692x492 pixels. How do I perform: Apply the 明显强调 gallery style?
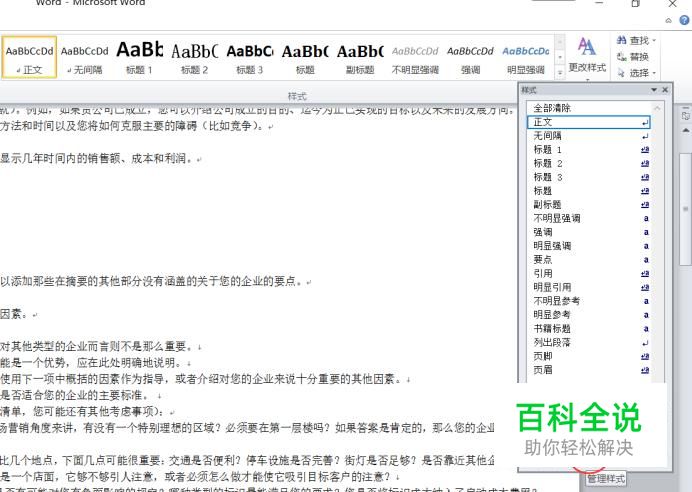pos(526,58)
